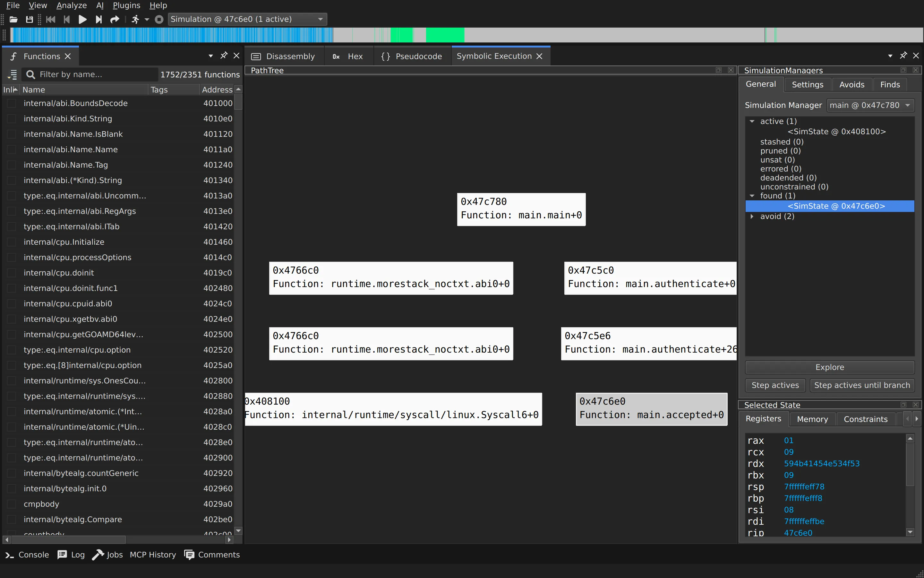Open the run options dropdown arrow

tap(147, 20)
